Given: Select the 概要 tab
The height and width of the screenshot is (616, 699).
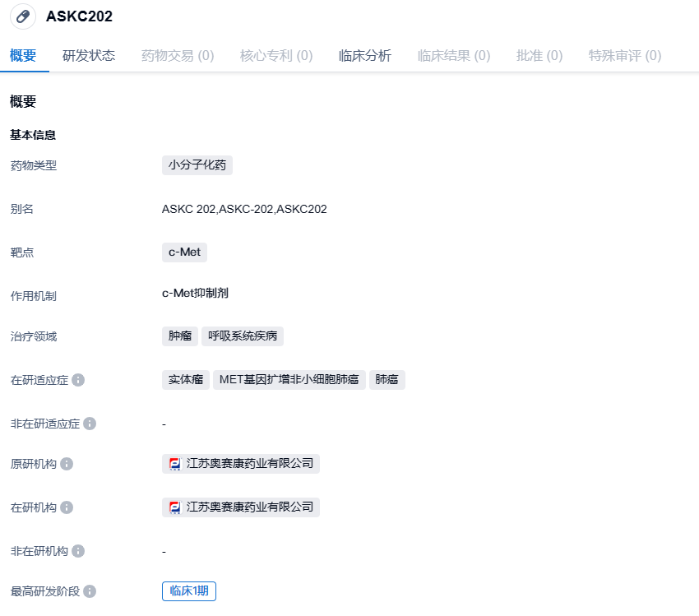Looking at the screenshot, I should pyautogui.click(x=23, y=56).
